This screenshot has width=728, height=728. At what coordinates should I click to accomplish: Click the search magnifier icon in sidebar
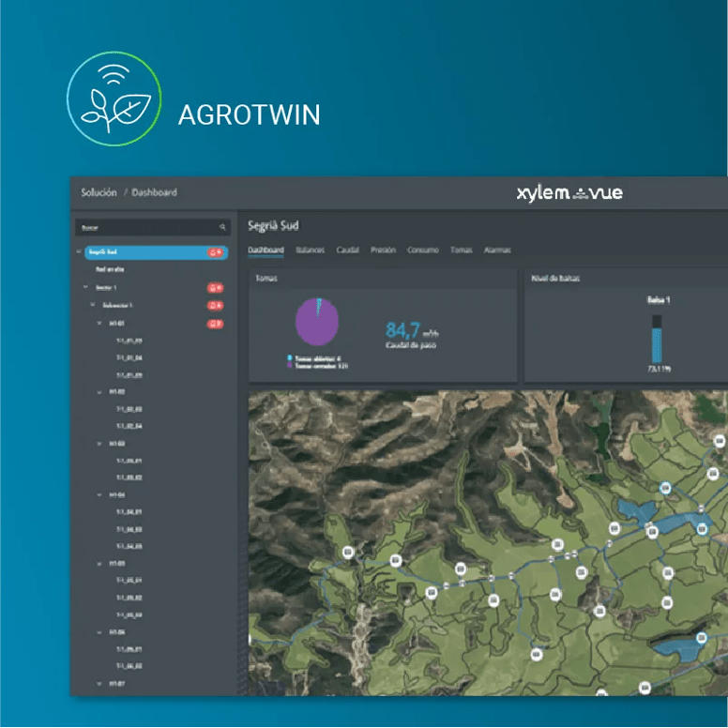coord(222,227)
